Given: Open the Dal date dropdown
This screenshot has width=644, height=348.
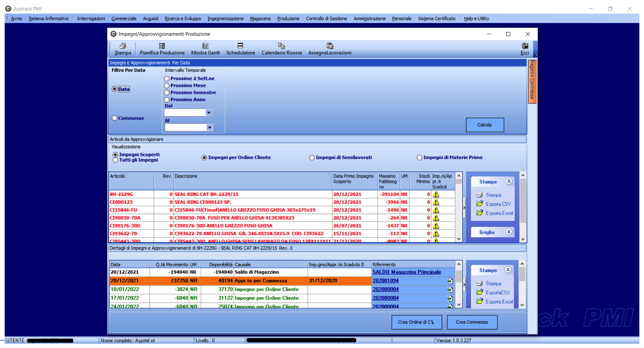Looking at the screenshot, I should [209, 113].
